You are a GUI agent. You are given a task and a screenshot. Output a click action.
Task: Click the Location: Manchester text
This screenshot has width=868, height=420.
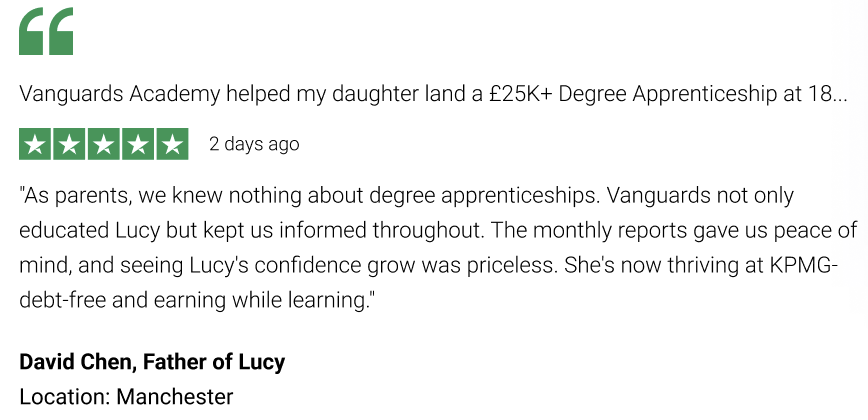tap(126, 397)
